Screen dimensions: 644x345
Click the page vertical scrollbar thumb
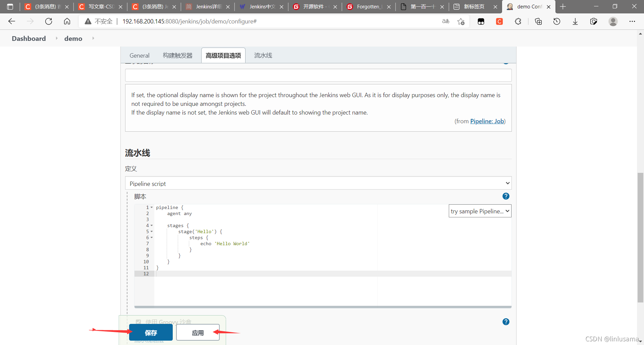coord(640,237)
